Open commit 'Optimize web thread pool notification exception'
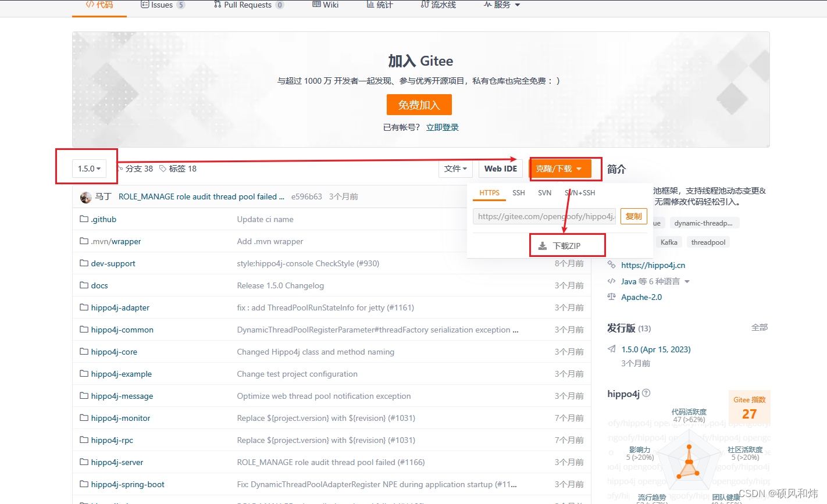827x504 pixels. [x=324, y=396]
